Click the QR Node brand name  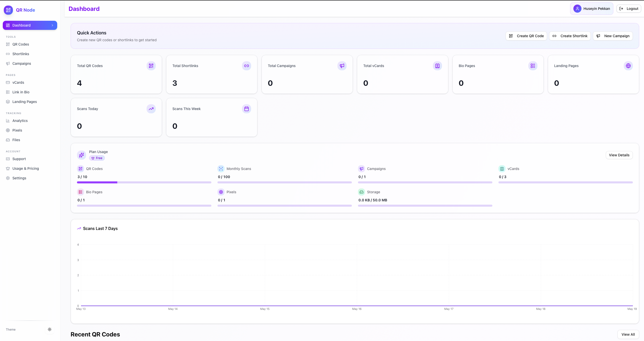click(x=26, y=10)
